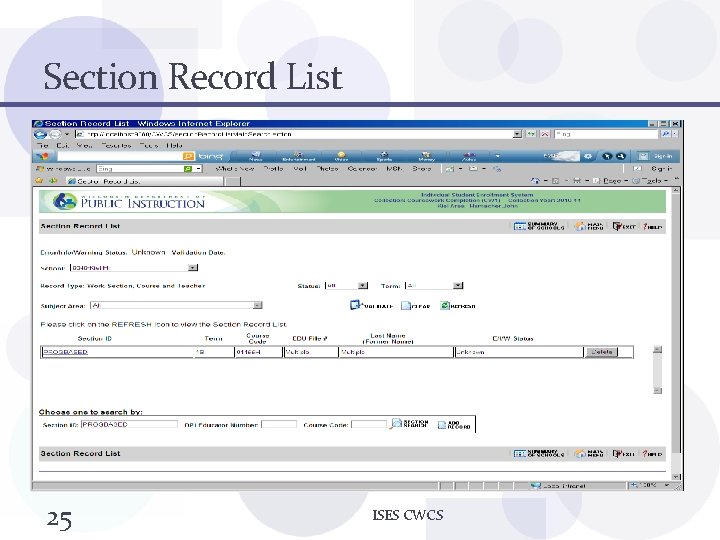Open the PROGBASED section link

click(x=65, y=352)
